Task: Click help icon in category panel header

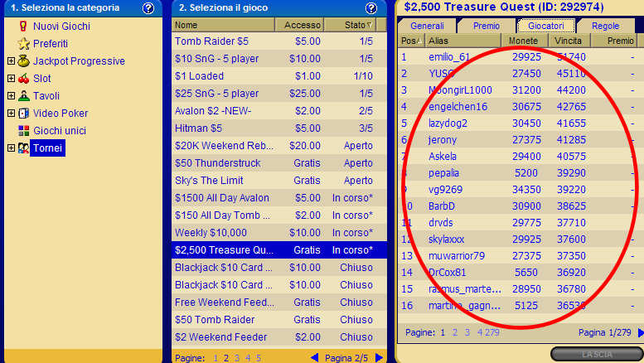Action: (148, 8)
